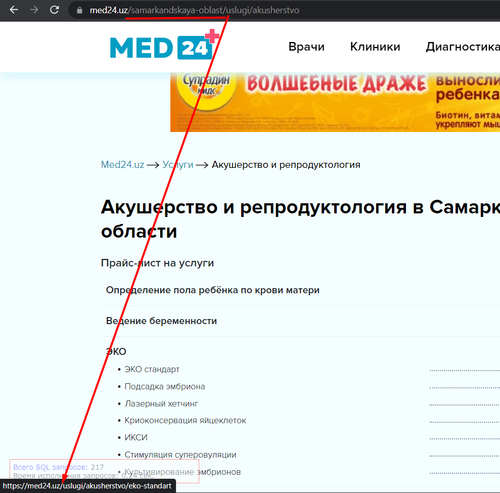Click the browser forward arrow
This screenshot has width=500, height=493.
coord(34,10)
